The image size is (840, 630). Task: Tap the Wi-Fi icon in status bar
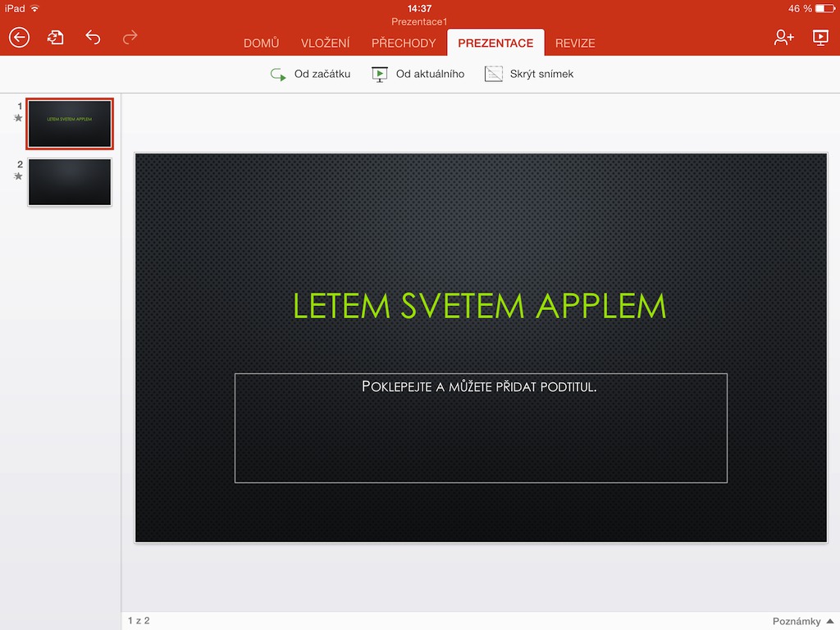[x=34, y=8]
